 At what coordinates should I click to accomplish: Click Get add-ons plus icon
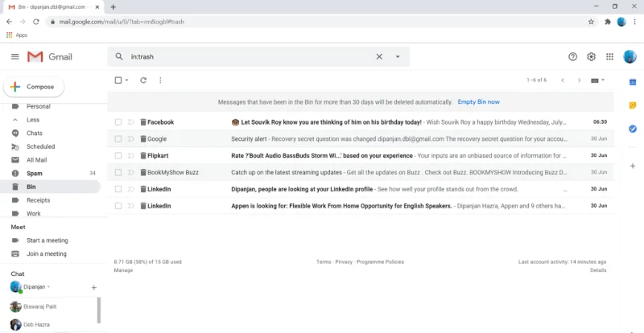[633, 166]
